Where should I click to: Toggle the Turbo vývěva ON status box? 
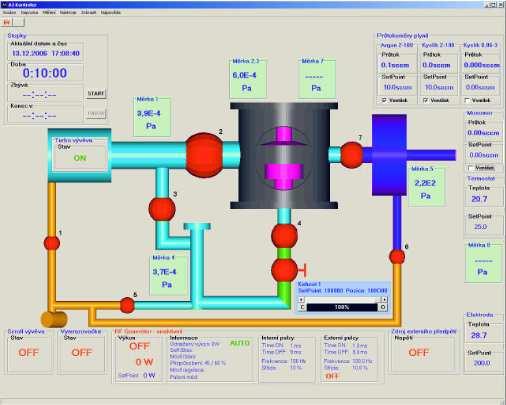(80, 158)
